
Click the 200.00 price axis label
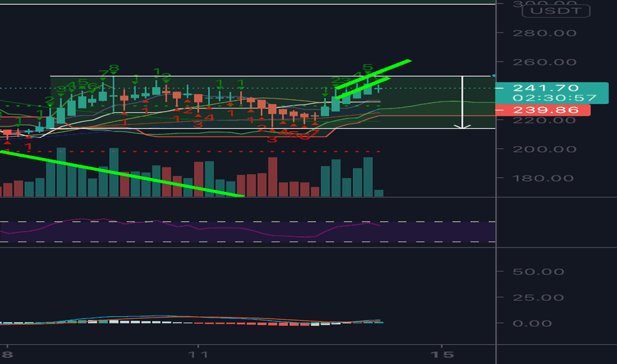click(545, 149)
